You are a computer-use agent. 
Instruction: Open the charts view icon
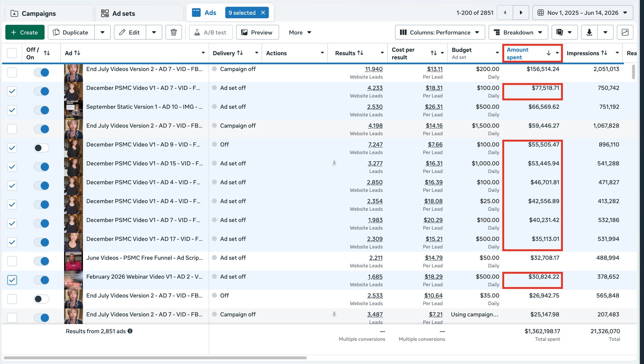pyautogui.click(x=625, y=32)
